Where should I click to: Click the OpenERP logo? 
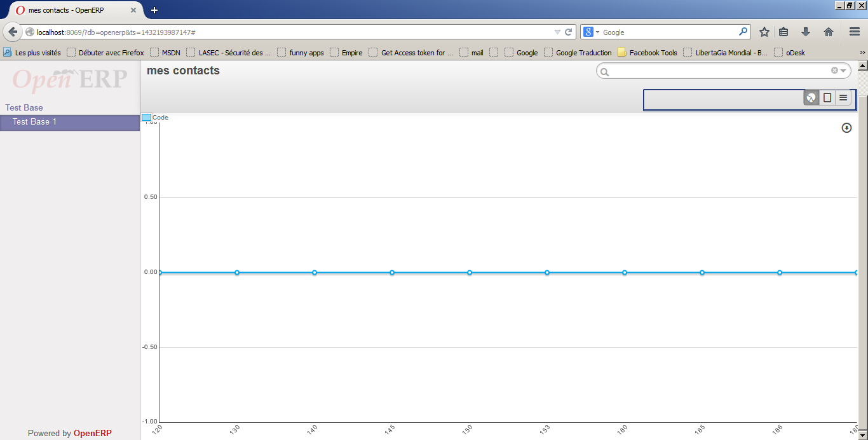pyautogui.click(x=70, y=79)
